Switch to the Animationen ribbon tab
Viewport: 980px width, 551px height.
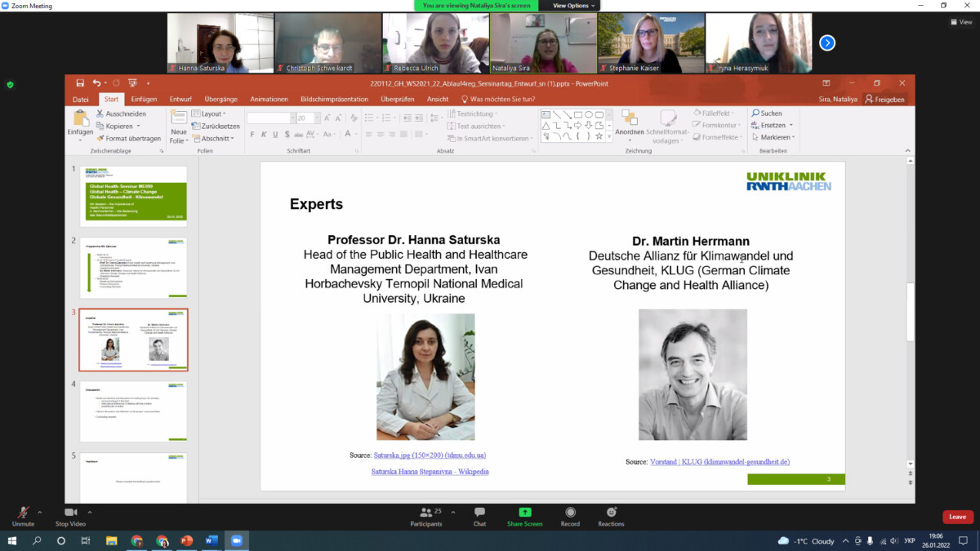[x=269, y=99]
